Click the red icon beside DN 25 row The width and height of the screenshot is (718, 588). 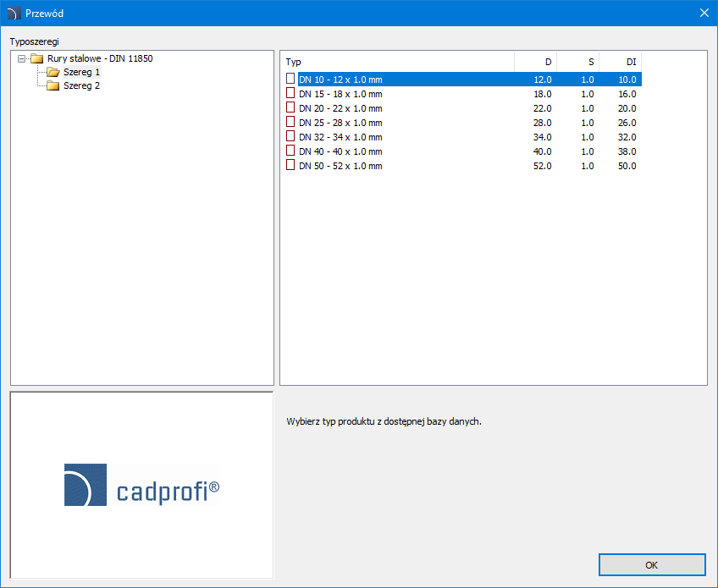(290, 123)
